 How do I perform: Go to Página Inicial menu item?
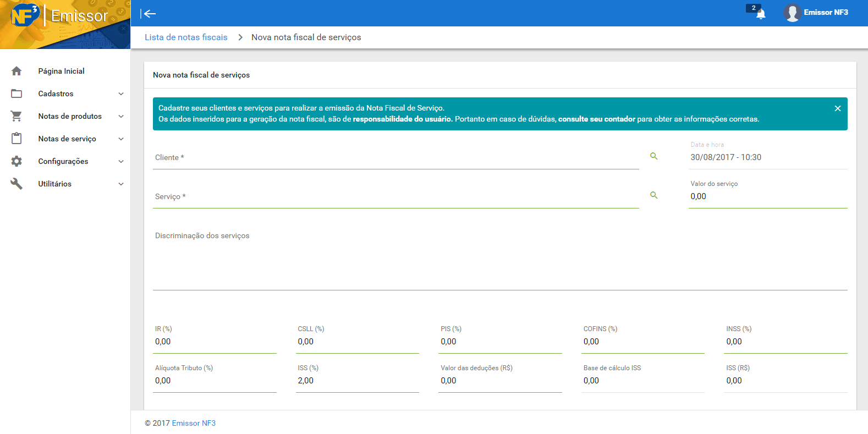point(61,72)
